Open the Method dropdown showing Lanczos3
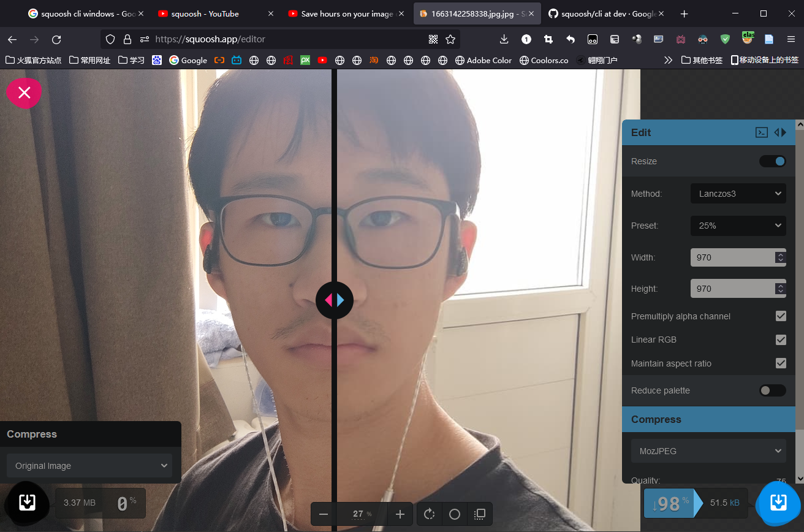The image size is (804, 532). [x=738, y=194]
